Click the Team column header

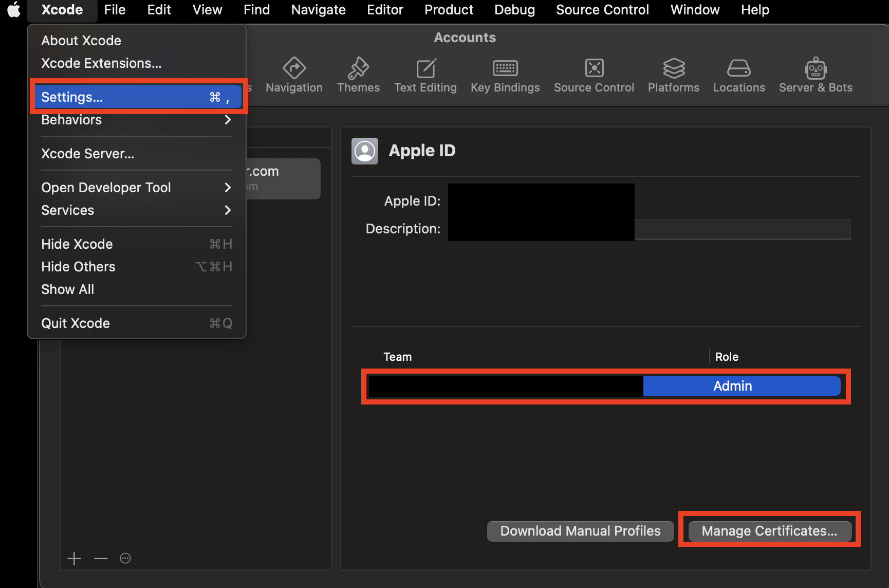[x=397, y=357]
